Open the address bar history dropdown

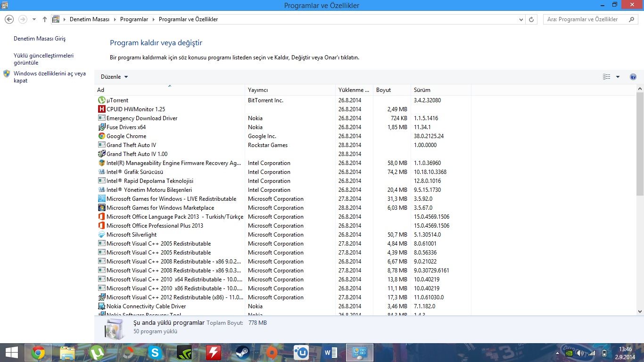pyautogui.click(x=521, y=19)
